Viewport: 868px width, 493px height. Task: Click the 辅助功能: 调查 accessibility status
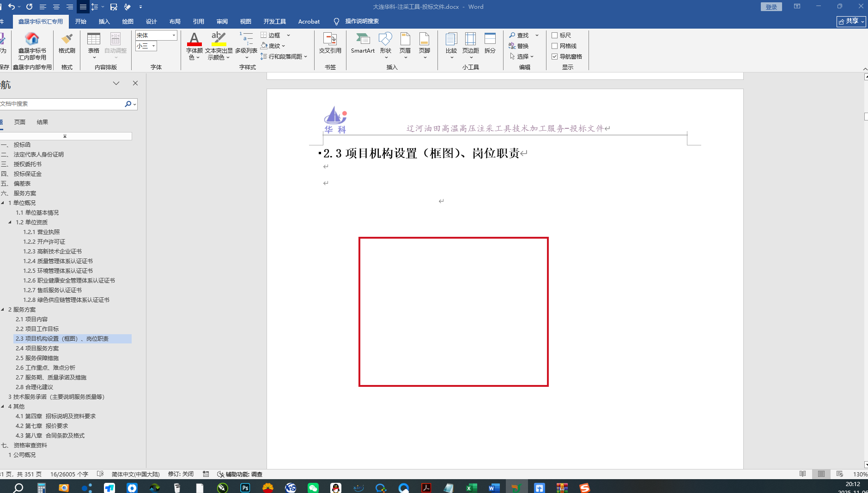[240, 474]
